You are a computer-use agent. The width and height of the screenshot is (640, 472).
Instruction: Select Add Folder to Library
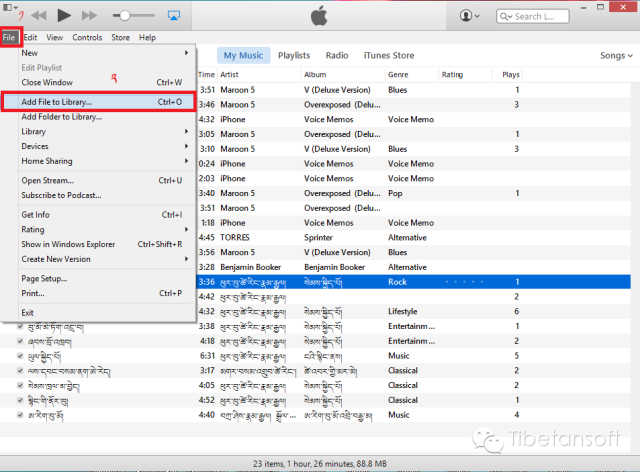tap(105, 117)
